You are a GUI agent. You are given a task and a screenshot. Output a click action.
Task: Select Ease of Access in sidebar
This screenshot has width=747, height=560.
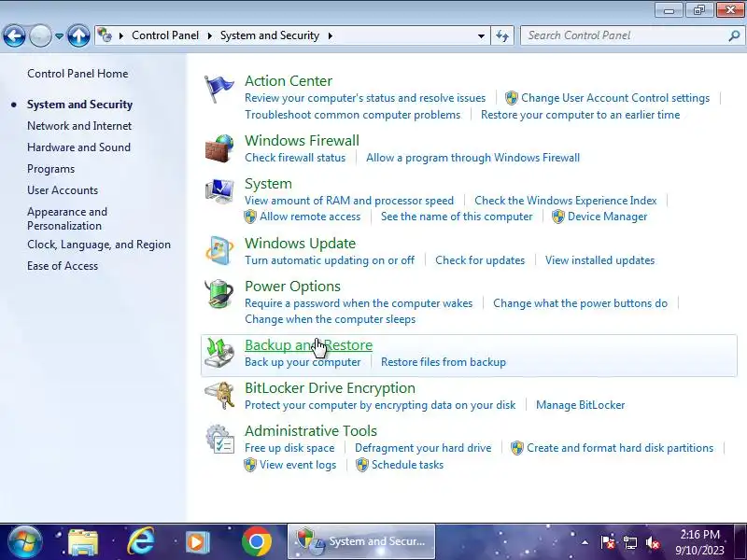coord(63,266)
